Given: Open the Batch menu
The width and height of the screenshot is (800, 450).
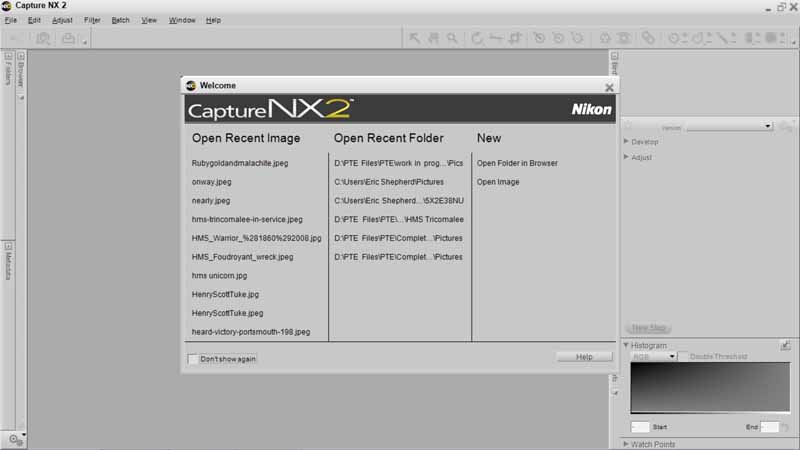Looking at the screenshot, I should click(x=120, y=20).
